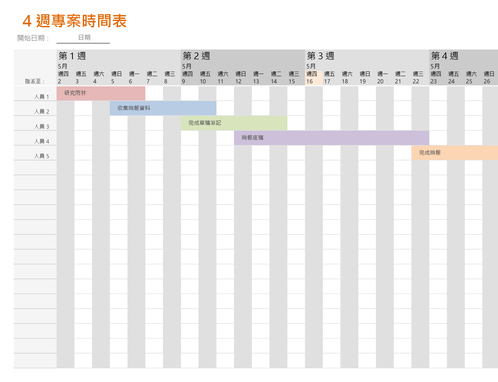Select the '第 3 週' week header

(x=320, y=56)
